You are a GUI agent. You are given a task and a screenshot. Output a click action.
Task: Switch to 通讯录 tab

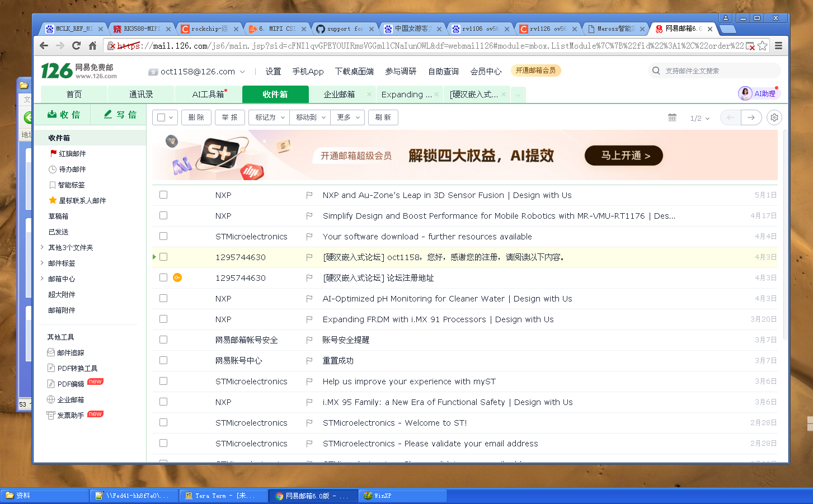click(141, 95)
